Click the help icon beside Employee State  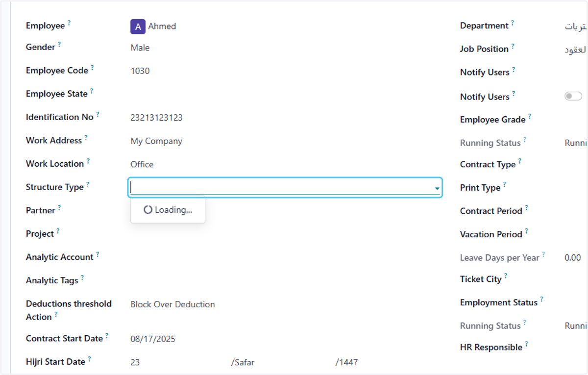[92, 91]
